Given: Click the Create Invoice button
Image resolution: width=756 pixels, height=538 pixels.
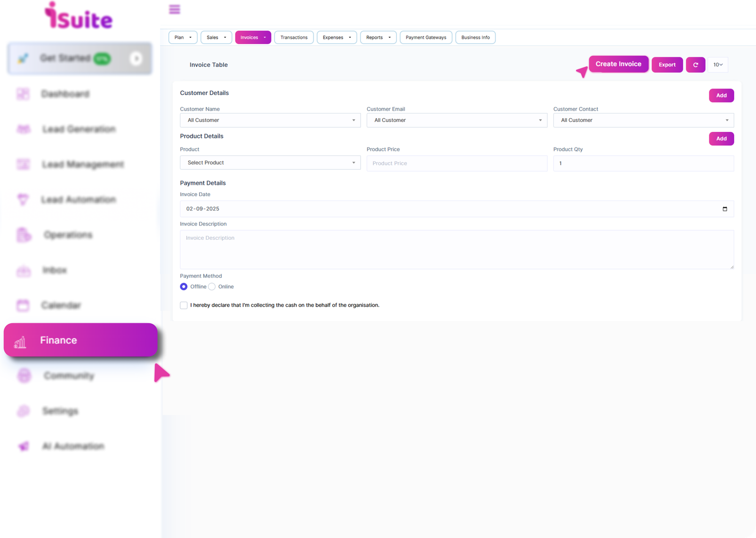Looking at the screenshot, I should [x=618, y=64].
